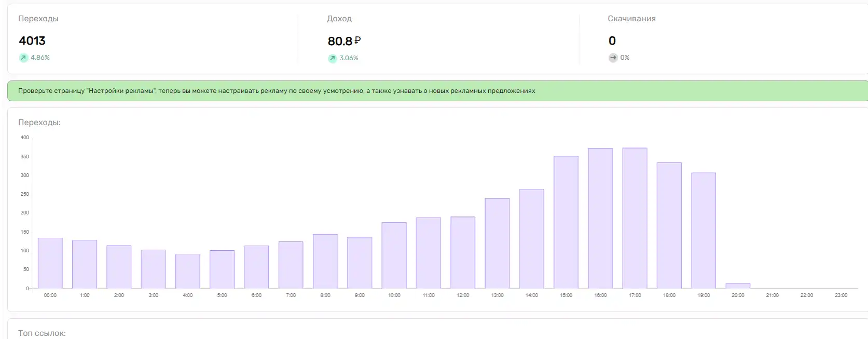Select the 9:00 bar in the chart
This screenshot has height=339, width=868.
coord(360,263)
